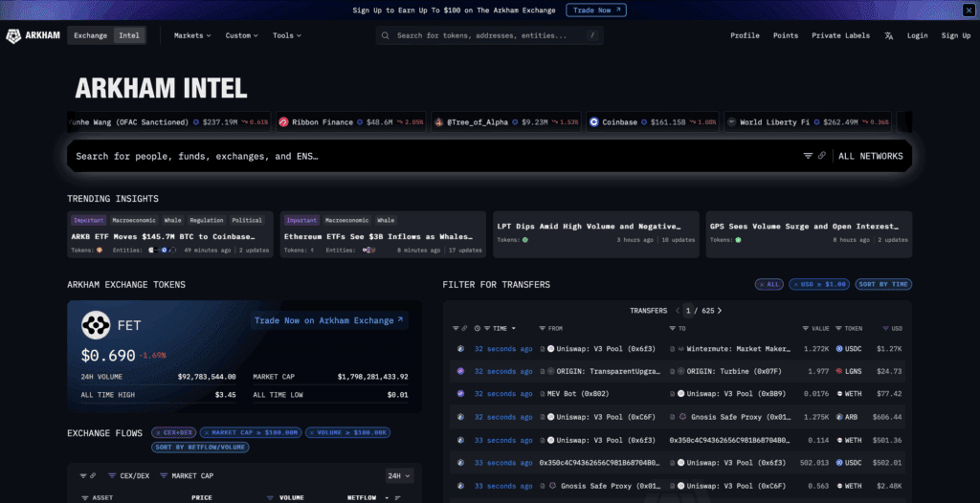Open the Profile page
This screenshot has height=503, width=980.
(745, 35)
